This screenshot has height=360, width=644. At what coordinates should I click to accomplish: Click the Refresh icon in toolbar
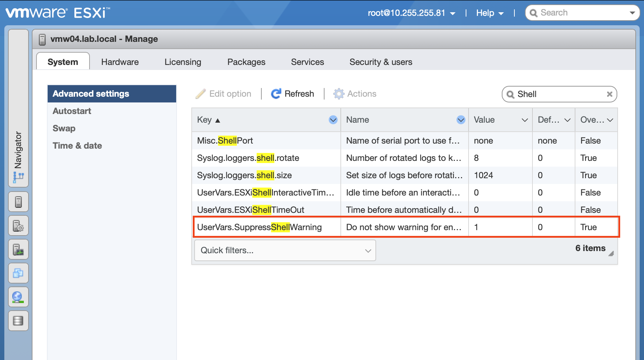tap(276, 94)
